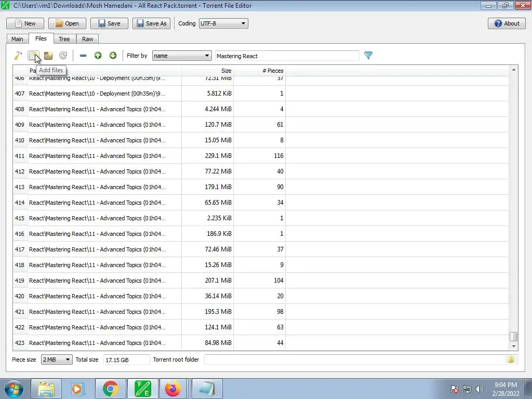The width and height of the screenshot is (532, 399).
Task: Select row 408 path cell
Action: pyautogui.click(x=104, y=109)
